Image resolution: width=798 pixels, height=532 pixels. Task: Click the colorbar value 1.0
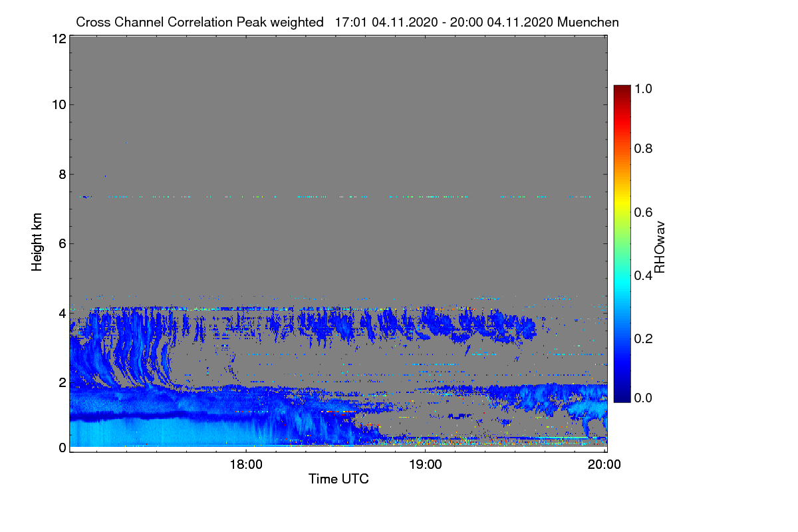tap(644, 88)
